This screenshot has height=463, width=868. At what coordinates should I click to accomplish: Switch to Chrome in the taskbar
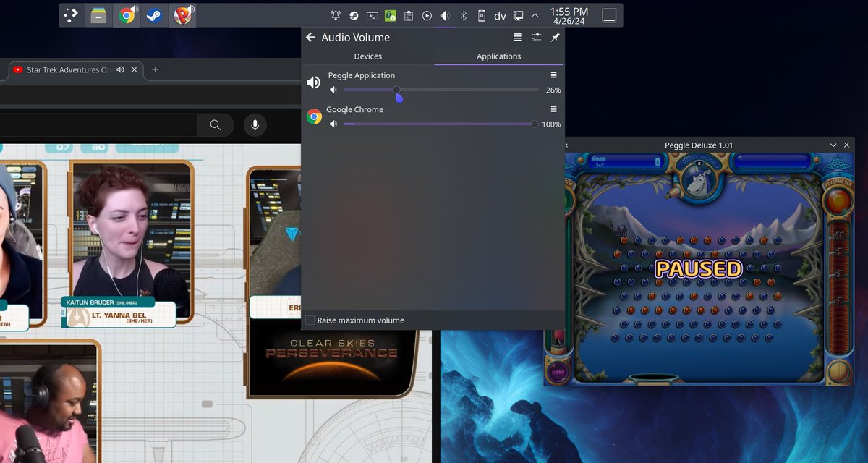coord(127,15)
